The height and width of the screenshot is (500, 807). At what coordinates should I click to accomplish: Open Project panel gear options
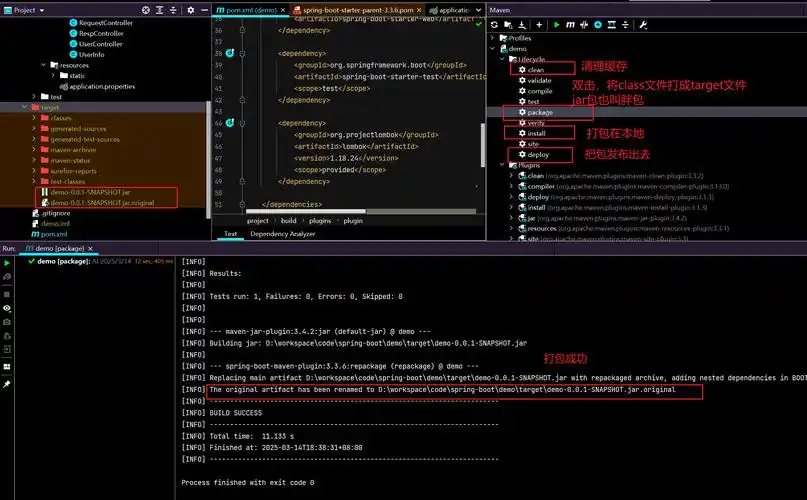coord(190,10)
